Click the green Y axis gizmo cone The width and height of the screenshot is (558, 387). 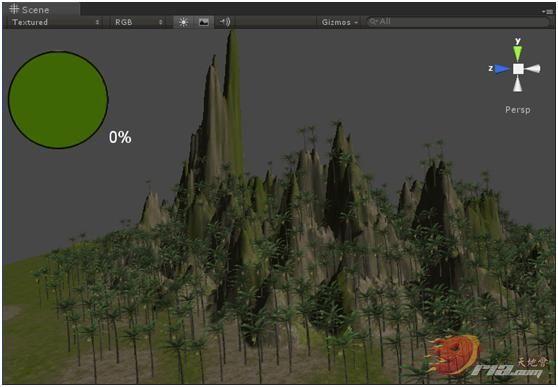pyautogui.click(x=518, y=53)
